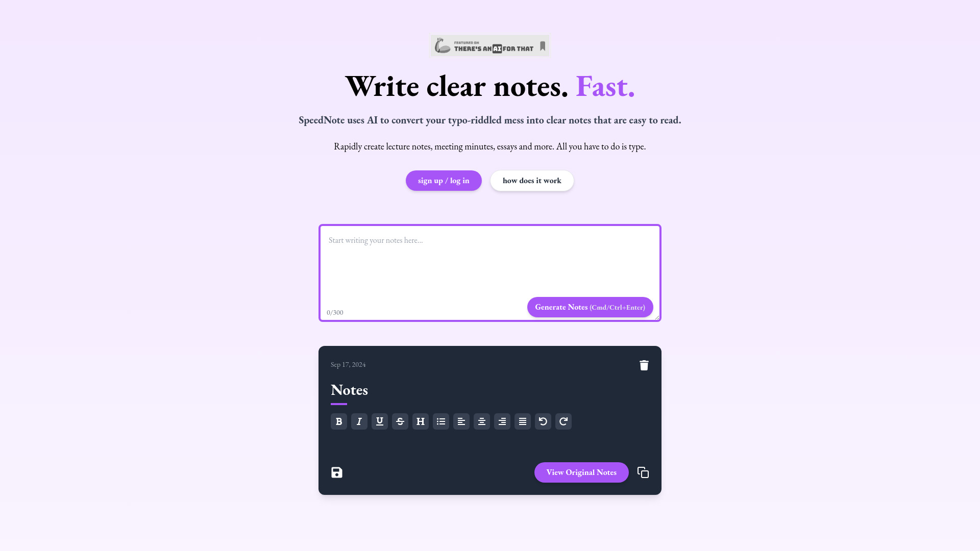Click the There's An AI For That badge
Screen dimensions: 980x551
[490, 45]
